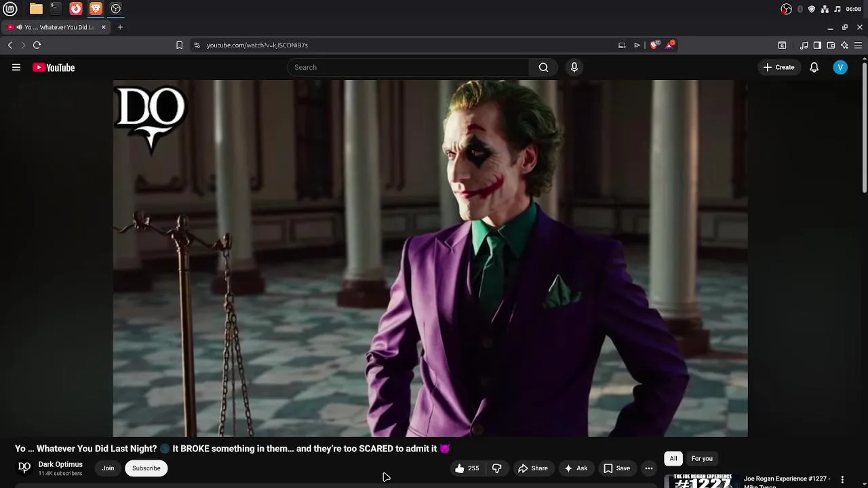868x488 pixels.
Task: Click the browser address bar URL
Action: point(257,45)
